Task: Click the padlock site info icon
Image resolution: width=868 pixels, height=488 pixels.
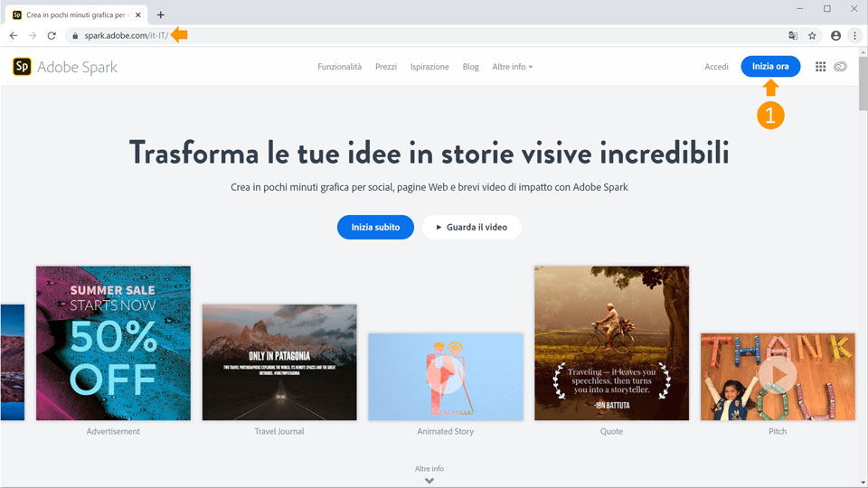Action: click(x=75, y=36)
